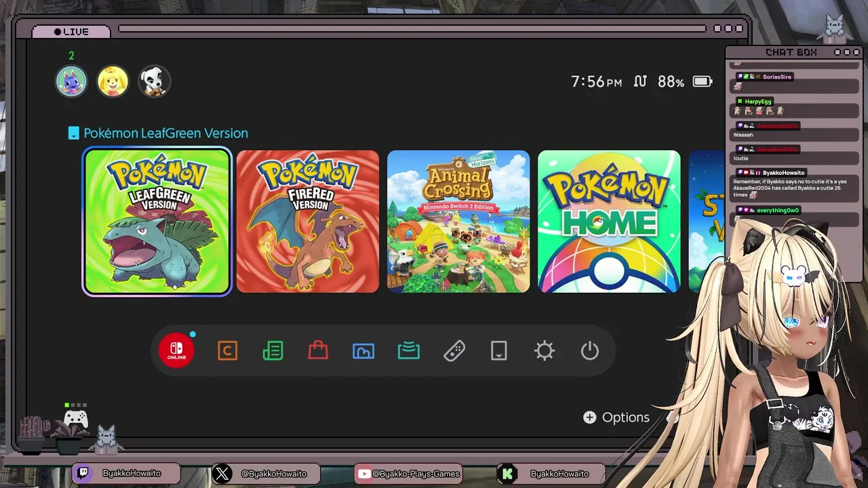Click the LIVE indicator tab
868x488 pixels.
pyautogui.click(x=71, y=31)
